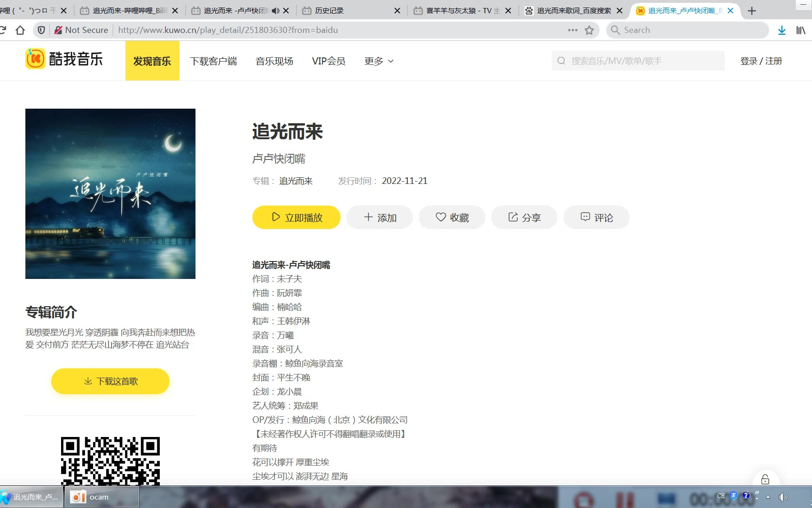Click the lyric line 花可以撑开 厚重尘埃
Viewport: 812px width, 508px height.
[291, 462]
